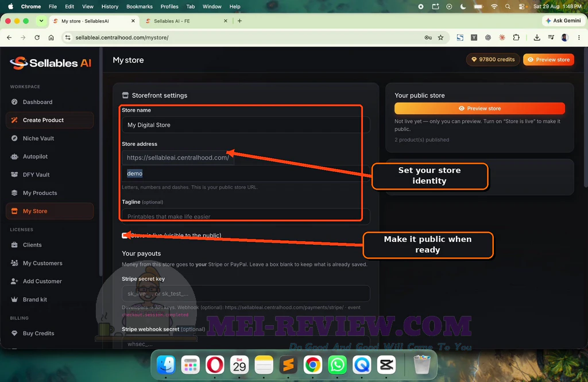Image resolution: width=588 pixels, height=382 pixels.
Task: Click the Stripe secret key field
Action: point(246,294)
